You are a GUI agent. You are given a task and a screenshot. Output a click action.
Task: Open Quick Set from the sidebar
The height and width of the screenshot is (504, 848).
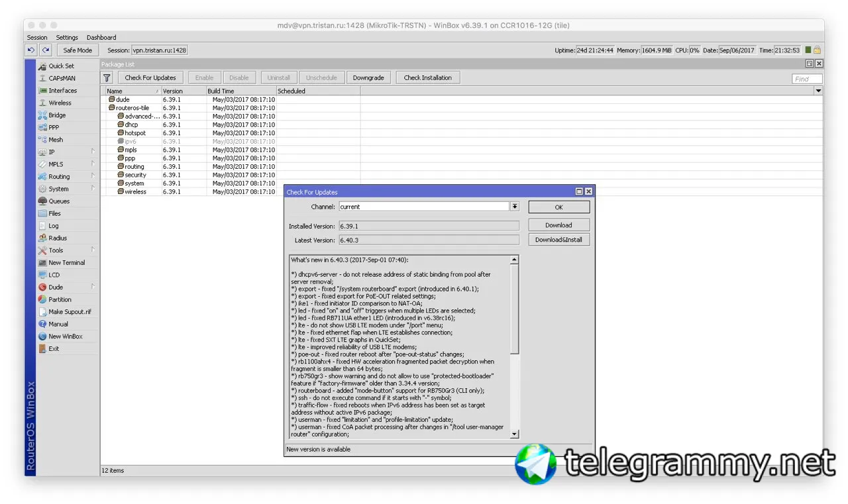point(61,66)
